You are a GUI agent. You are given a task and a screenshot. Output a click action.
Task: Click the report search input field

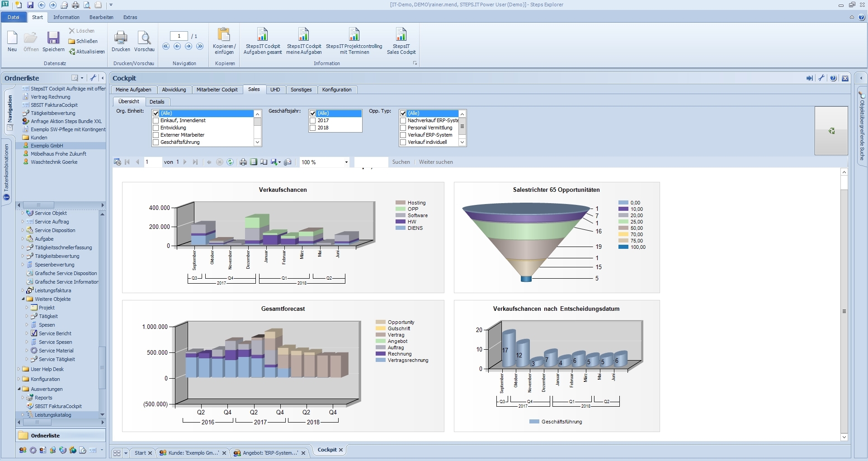click(371, 162)
